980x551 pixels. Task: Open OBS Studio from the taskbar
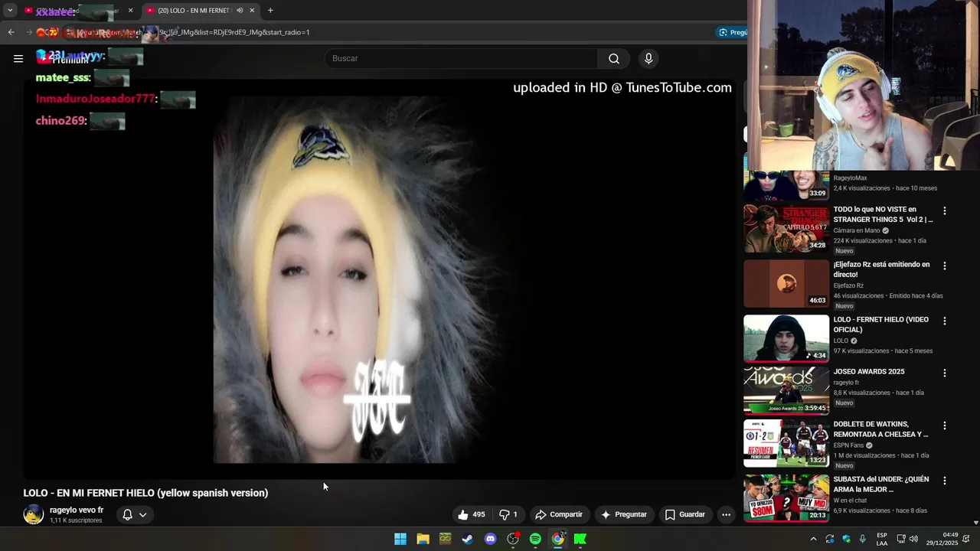[x=513, y=539]
